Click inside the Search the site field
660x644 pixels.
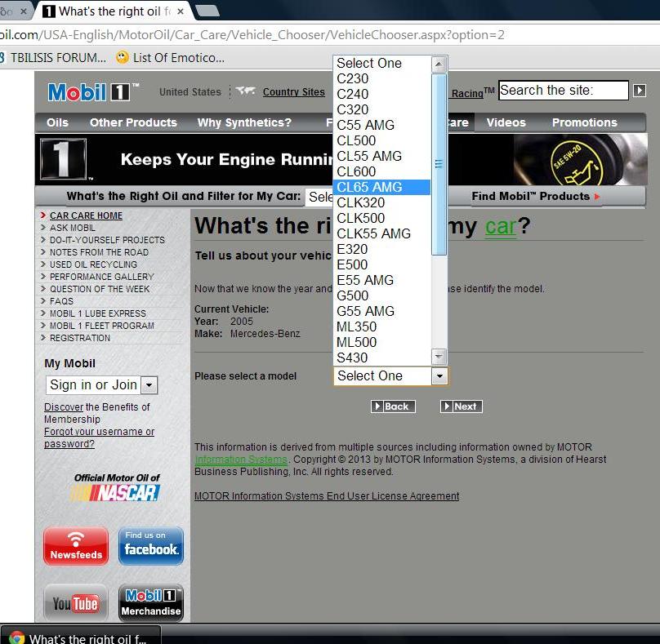(x=563, y=91)
